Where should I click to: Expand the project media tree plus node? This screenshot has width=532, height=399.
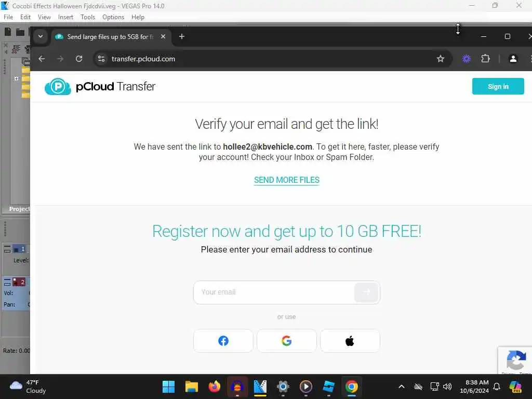click(x=16, y=78)
